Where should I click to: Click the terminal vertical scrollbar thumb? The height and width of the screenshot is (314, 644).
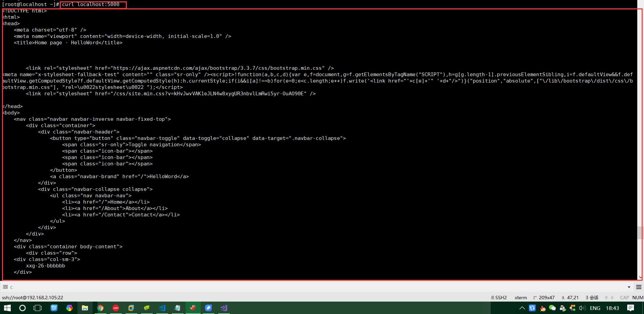point(640,233)
